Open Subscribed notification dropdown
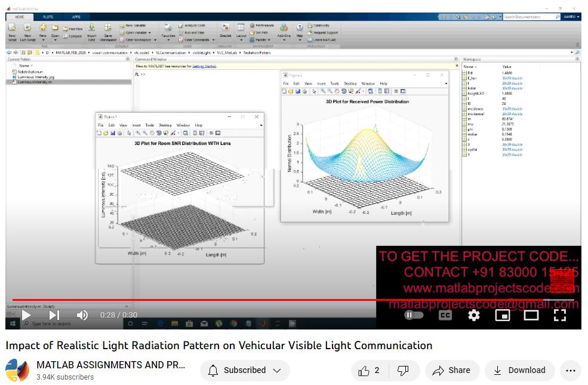 [245, 371]
